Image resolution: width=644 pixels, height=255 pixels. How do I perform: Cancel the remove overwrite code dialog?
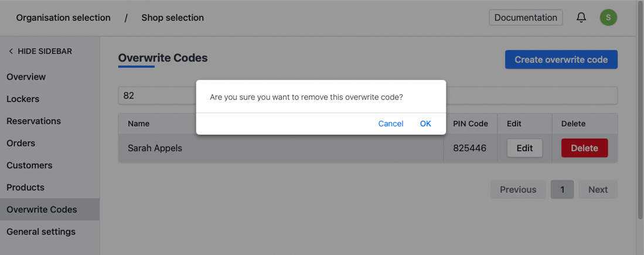(391, 124)
